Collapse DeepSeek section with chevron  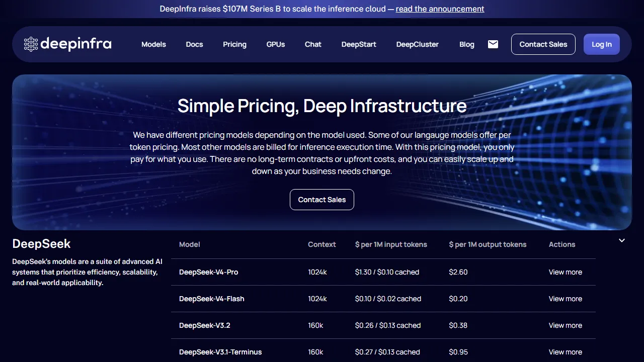pos(622,240)
